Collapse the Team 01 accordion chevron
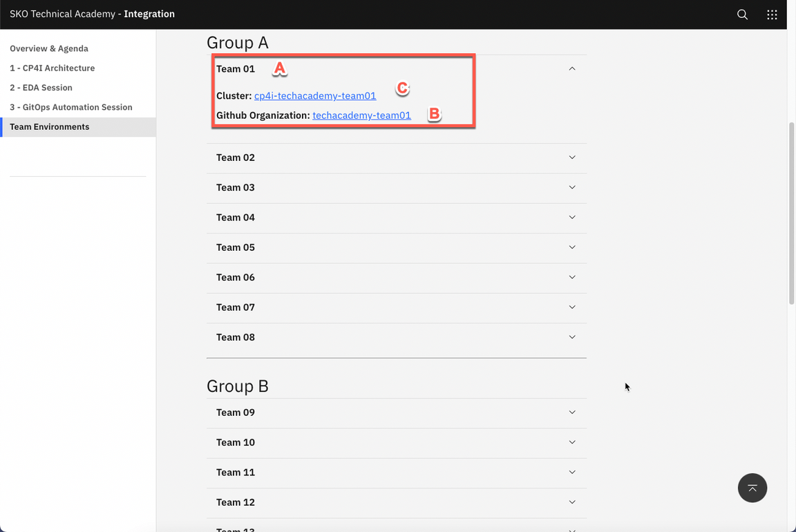The width and height of the screenshot is (796, 532). click(572, 69)
